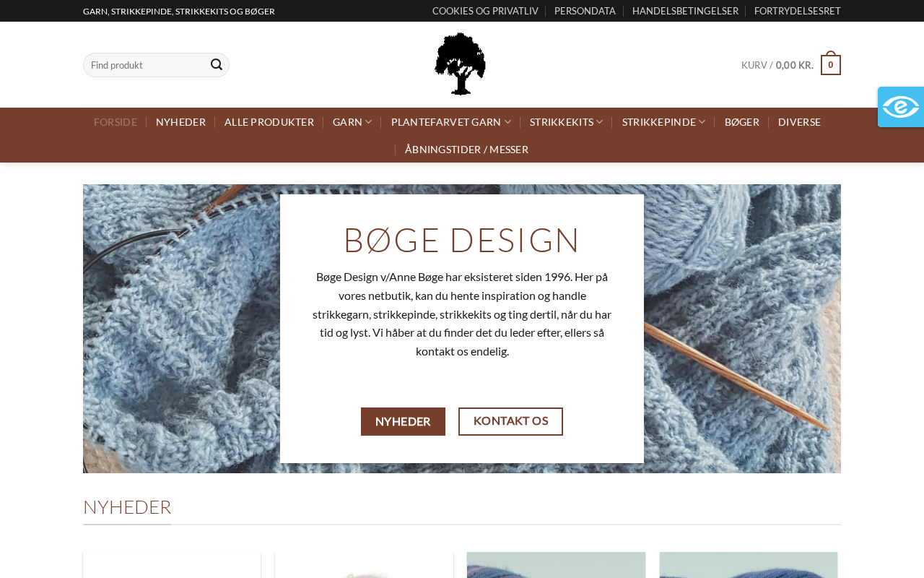The image size is (924, 578).
Task: Open Alle Produkter menu item
Action: click(x=269, y=122)
